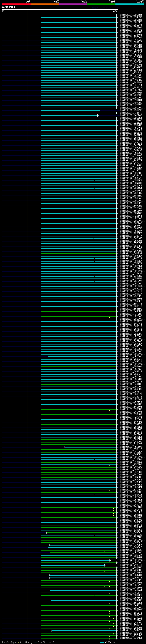Select the UniRef100_P51135 label
146x644 pixels.
(x=131, y=72)
